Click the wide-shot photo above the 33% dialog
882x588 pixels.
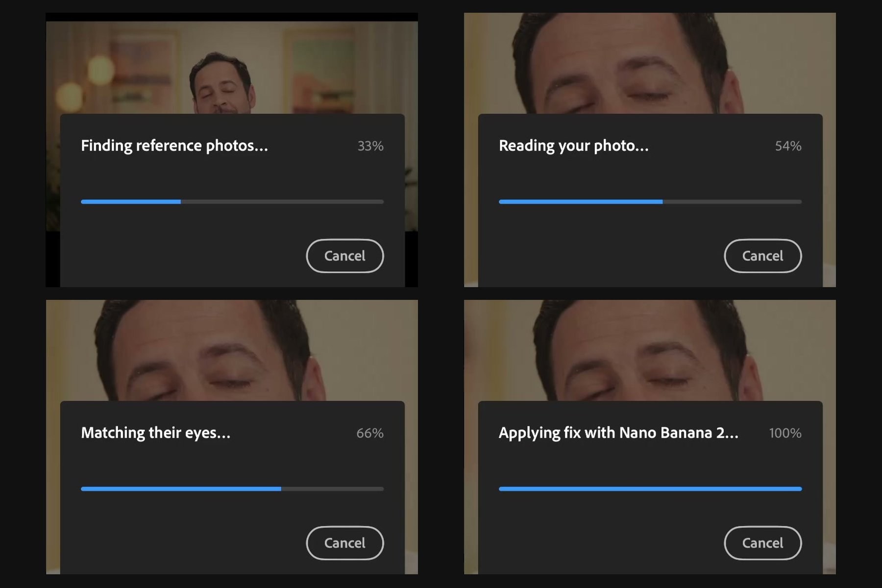232,68
